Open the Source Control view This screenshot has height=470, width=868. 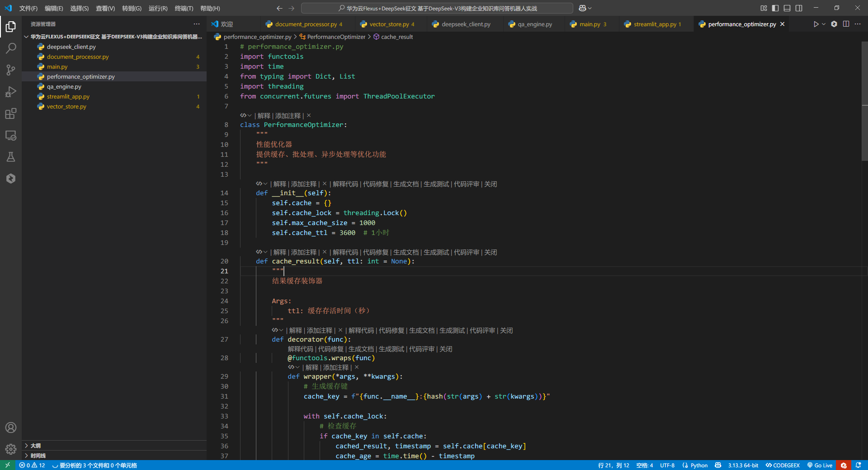11,70
